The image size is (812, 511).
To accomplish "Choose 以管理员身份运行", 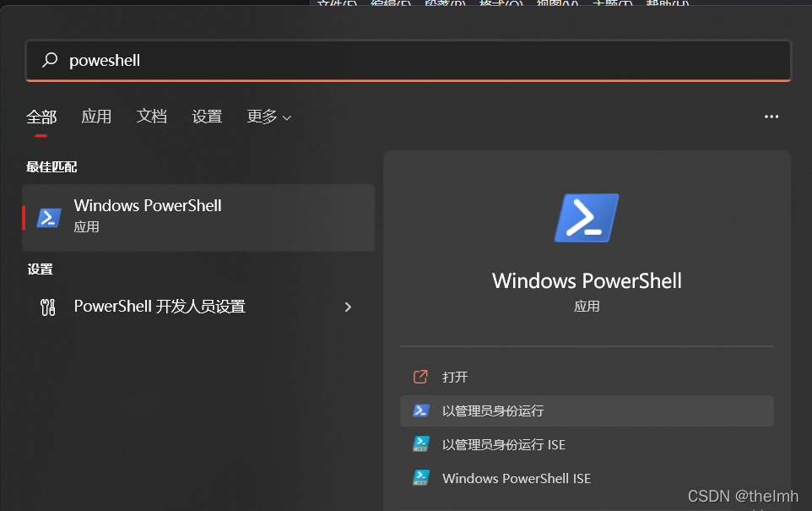I will click(587, 411).
